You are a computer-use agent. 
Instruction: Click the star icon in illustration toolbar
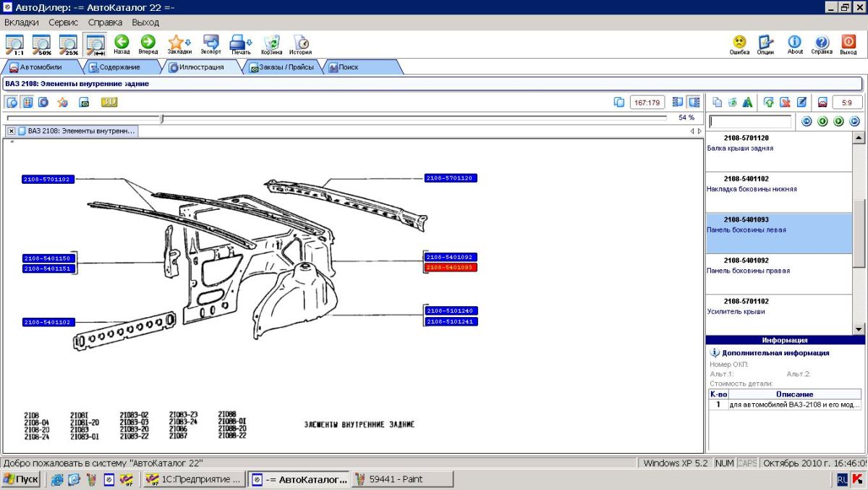63,102
